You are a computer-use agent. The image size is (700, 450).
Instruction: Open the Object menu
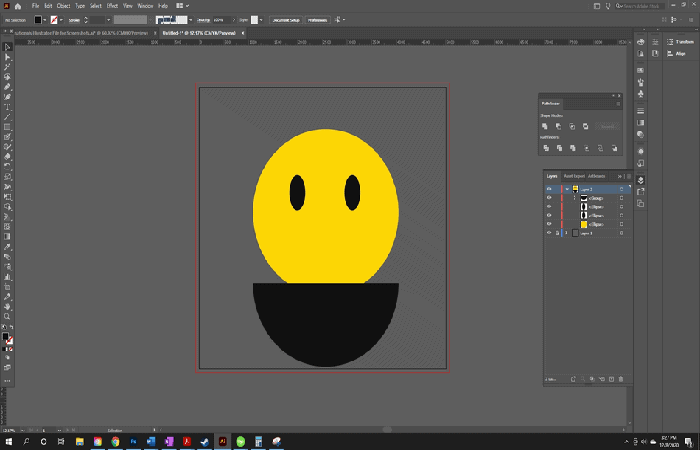click(x=63, y=6)
